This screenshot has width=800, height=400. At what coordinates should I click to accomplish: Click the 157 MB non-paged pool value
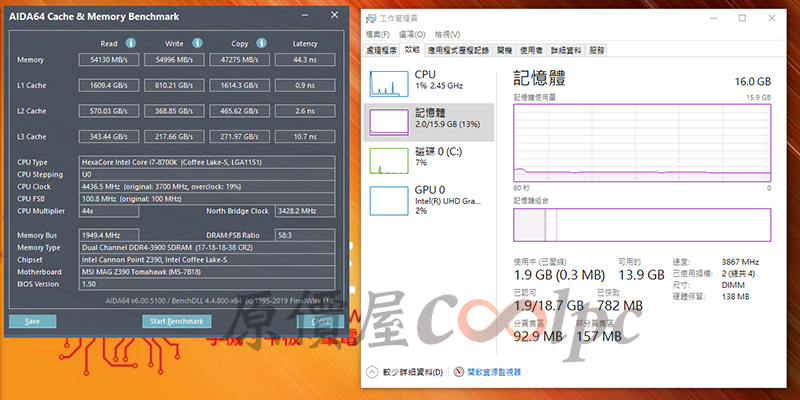coord(599,337)
